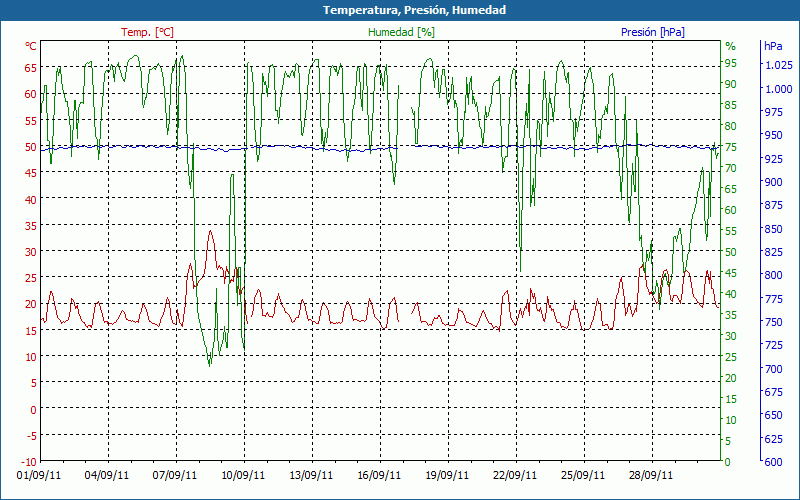Screen dimensions: 800x500
Task: Click the date label '01/09/11'
Action: (x=39, y=475)
